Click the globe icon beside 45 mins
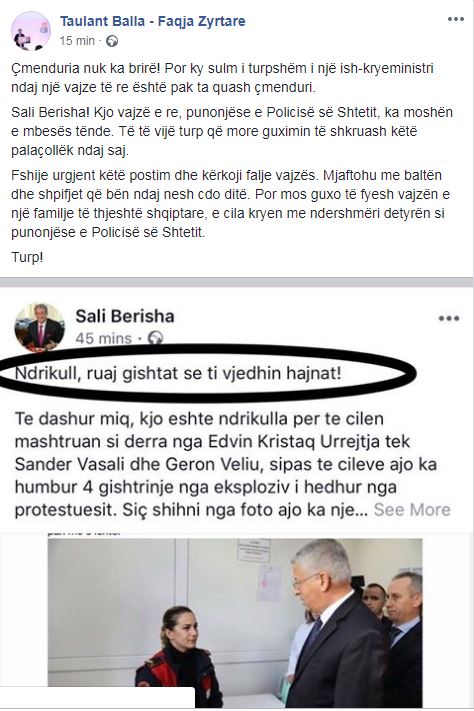 (x=156, y=338)
